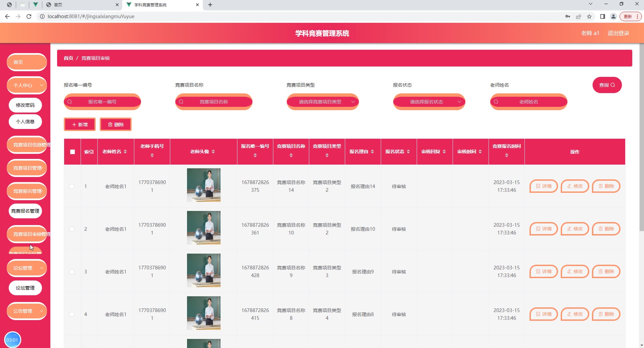The width and height of the screenshot is (644, 348).
Task: Sort the table by 老师头像 column
Action: 213,152
